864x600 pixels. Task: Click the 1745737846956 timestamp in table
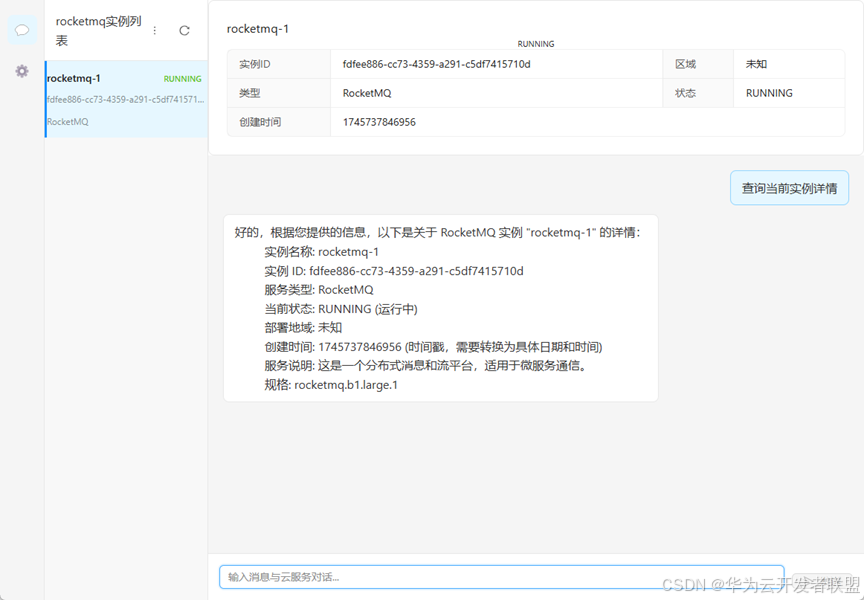pos(379,122)
